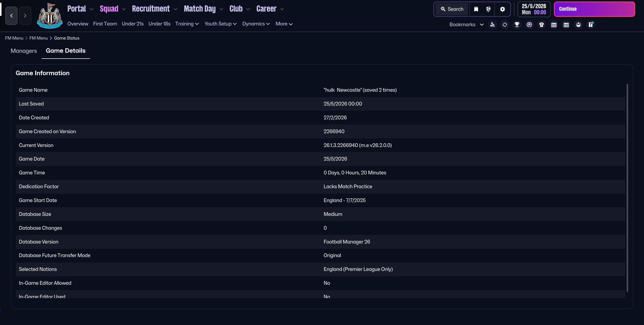Screen dimensions: 644x325
Task: Open the settings gear icon
Action: 502,9
